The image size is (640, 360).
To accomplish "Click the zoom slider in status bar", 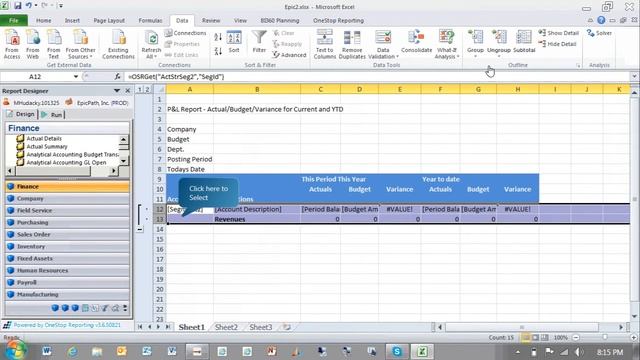I will click(605, 337).
